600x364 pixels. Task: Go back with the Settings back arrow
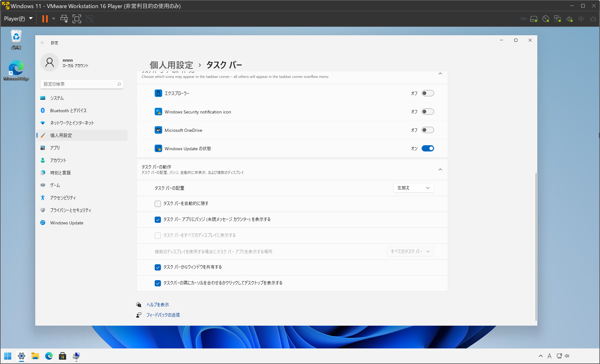coord(43,43)
